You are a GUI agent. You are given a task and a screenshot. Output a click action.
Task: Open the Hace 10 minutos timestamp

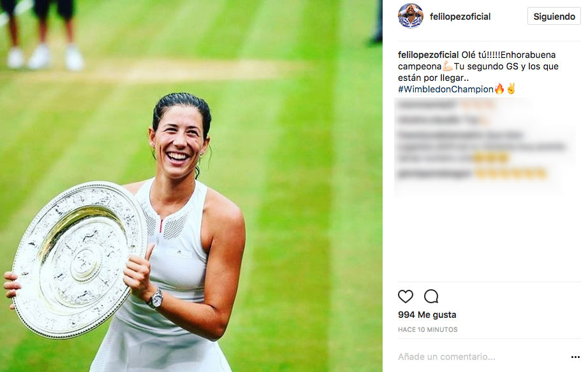click(427, 330)
